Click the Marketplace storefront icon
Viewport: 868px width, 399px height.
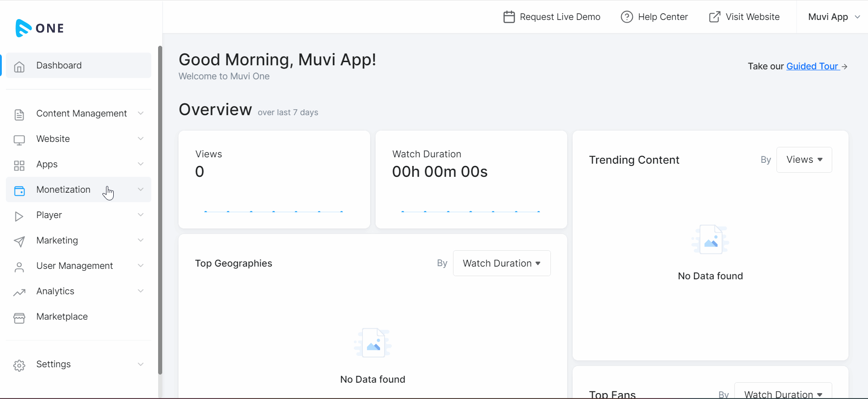[x=19, y=318]
